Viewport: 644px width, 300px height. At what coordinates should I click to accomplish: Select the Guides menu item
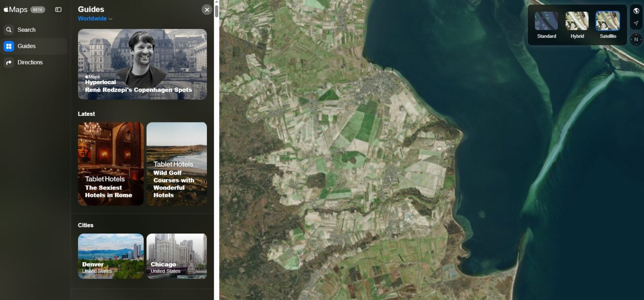(x=34, y=46)
